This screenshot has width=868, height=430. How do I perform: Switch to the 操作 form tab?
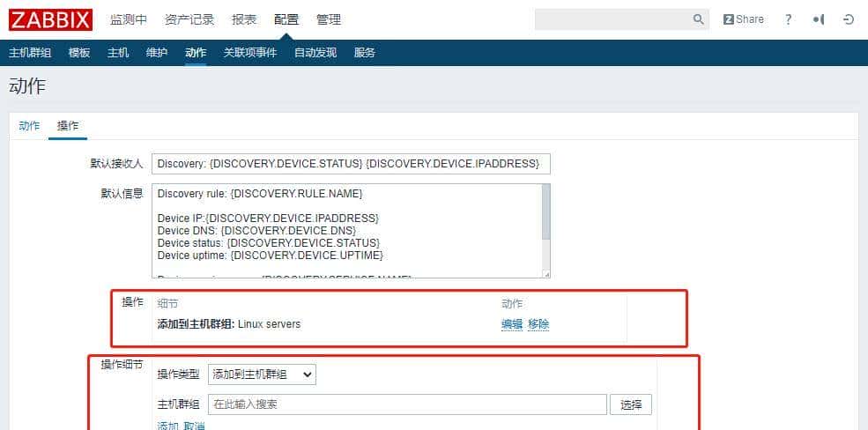click(68, 126)
